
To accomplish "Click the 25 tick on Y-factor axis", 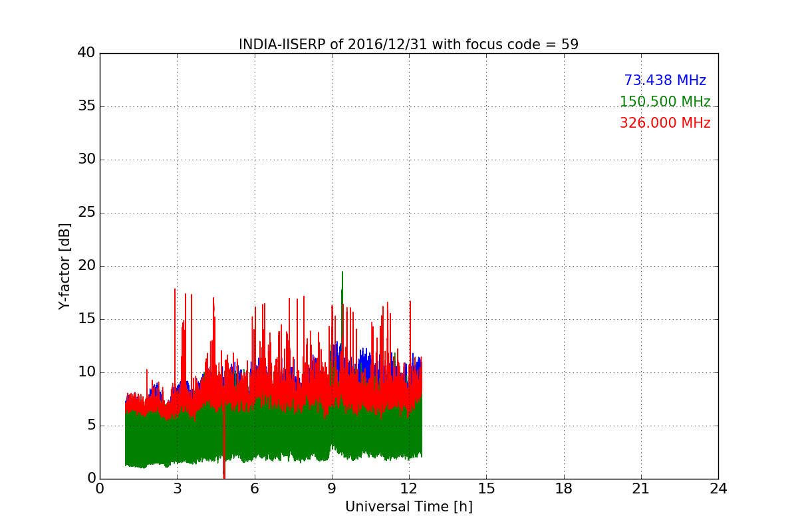I will click(86, 213).
